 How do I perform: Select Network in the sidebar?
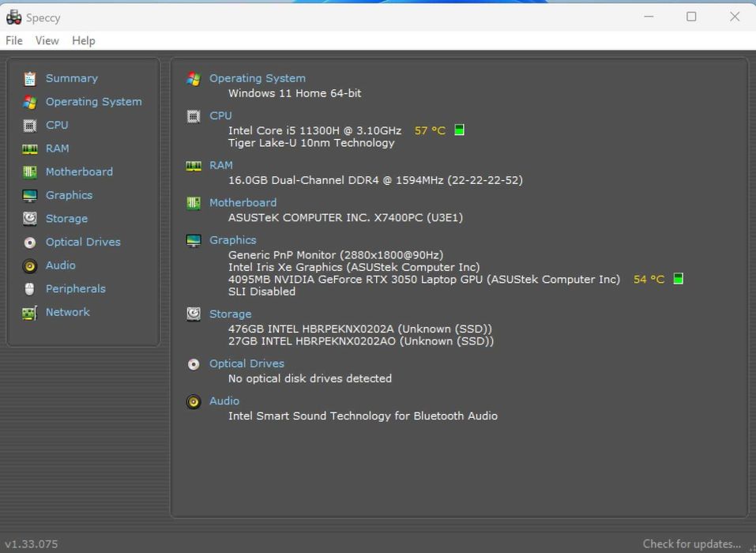[67, 312]
